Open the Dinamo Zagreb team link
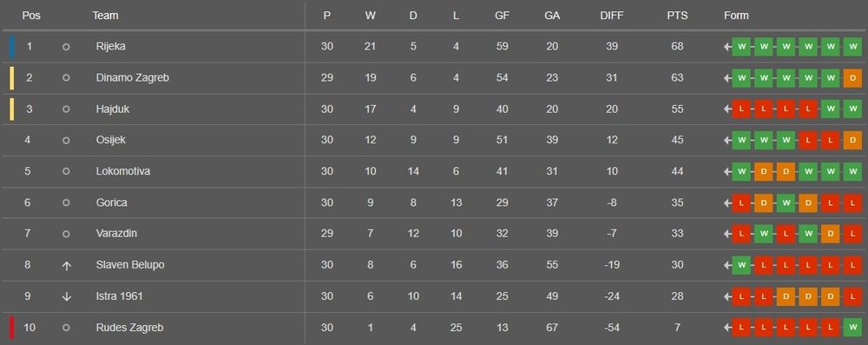868x345 pixels. pyautogui.click(x=132, y=77)
